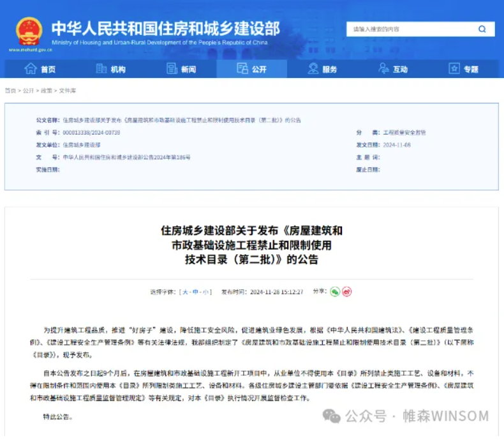Screen dimensions: 504x440
Task: Set font size to 小
Action: pos(205,292)
